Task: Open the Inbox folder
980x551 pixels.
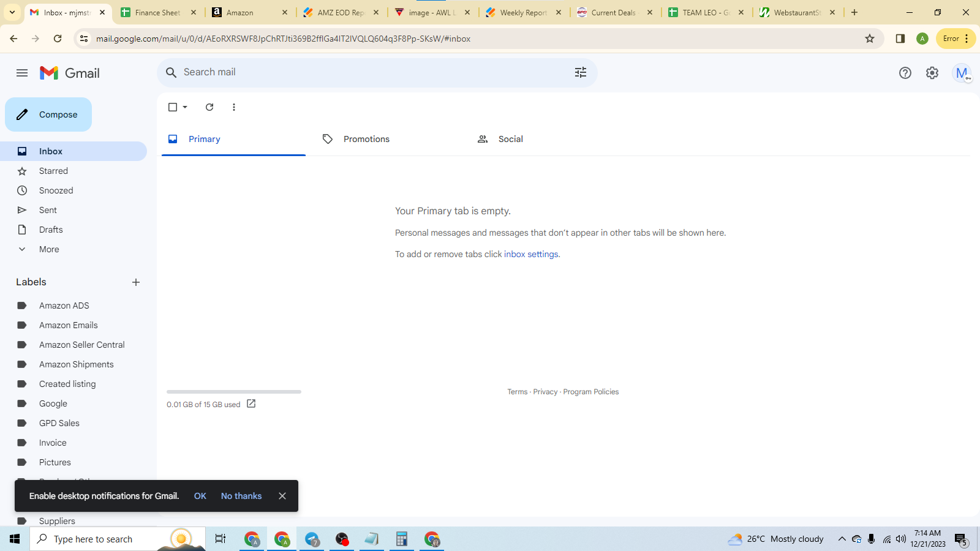Action: [x=73, y=151]
